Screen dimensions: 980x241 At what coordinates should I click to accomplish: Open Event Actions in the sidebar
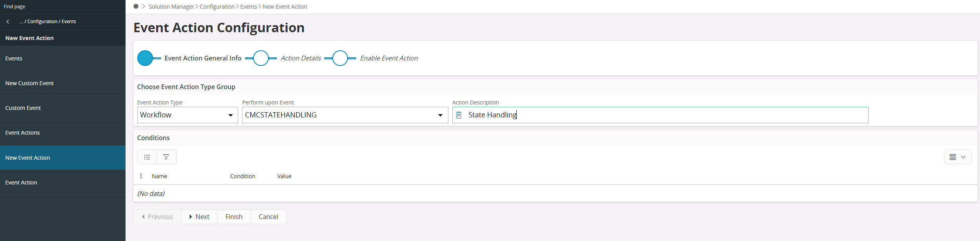(x=22, y=133)
